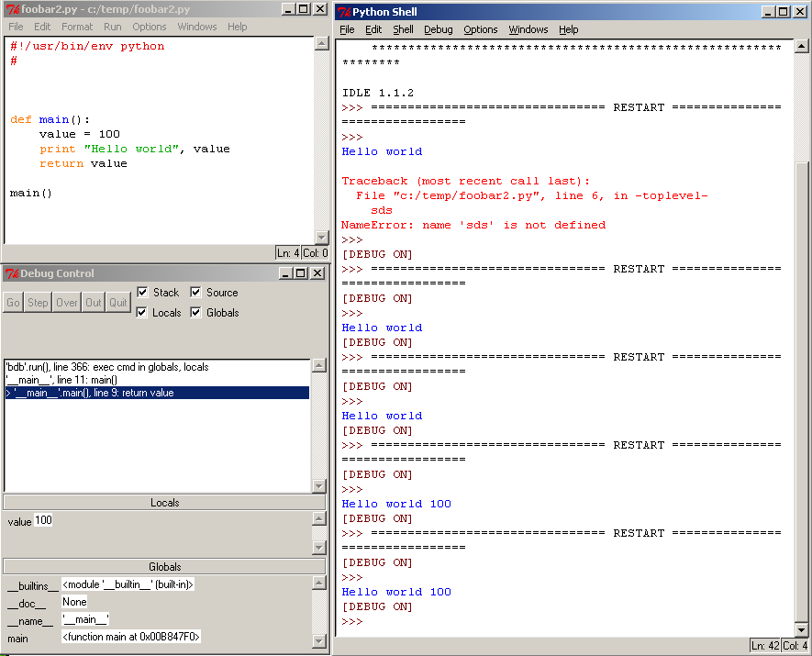
Task: Select the highlighted __main__.main() stack frame
Action: [x=156, y=393]
